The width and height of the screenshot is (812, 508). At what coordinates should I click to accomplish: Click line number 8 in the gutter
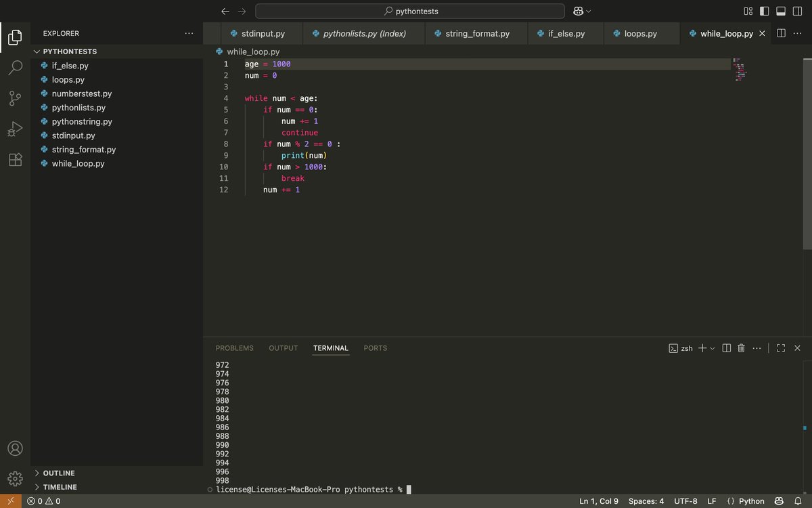click(x=225, y=144)
